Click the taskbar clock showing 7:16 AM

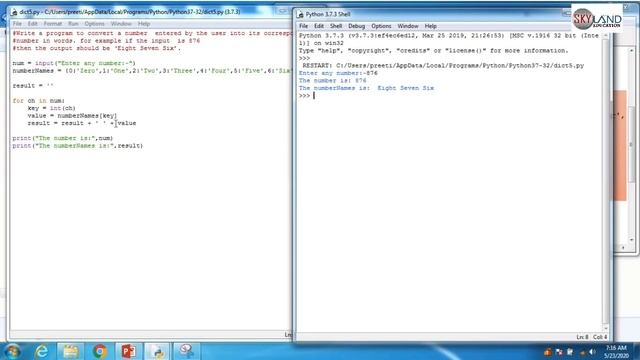point(616,352)
